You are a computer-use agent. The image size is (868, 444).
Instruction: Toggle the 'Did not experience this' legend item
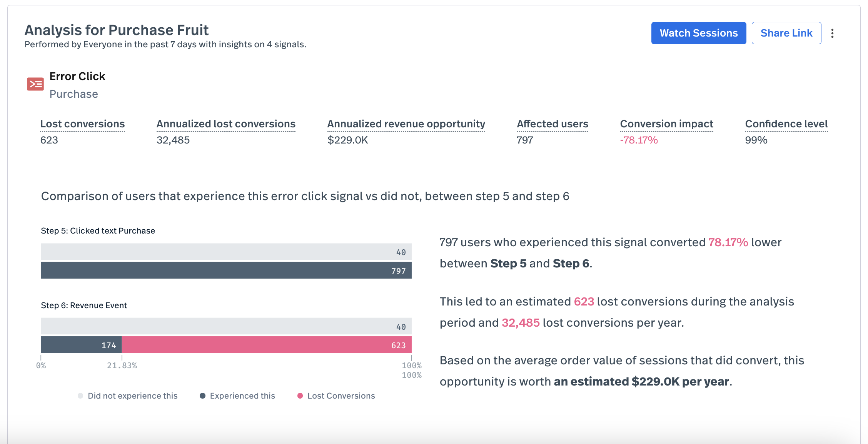[x=132, y=396]
